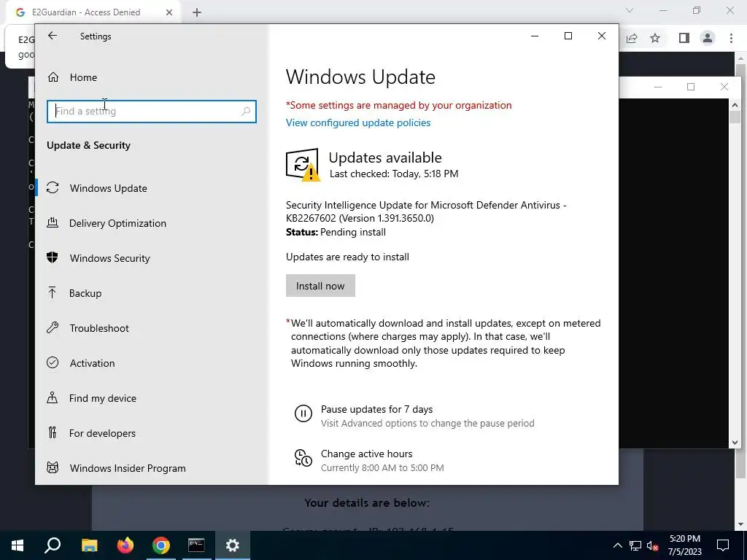Click the search magnifier in Find a setting
The height and width of the screenshot is (560, 747).
tap(246, 111)
